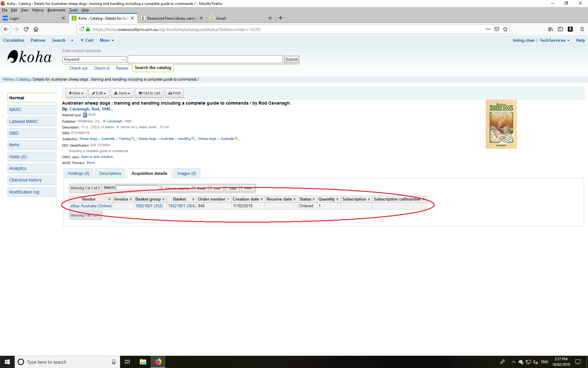Viewport: 588px width, 368px height.
Task: Expand the More menu in top navigation
Action: [107, 40]
